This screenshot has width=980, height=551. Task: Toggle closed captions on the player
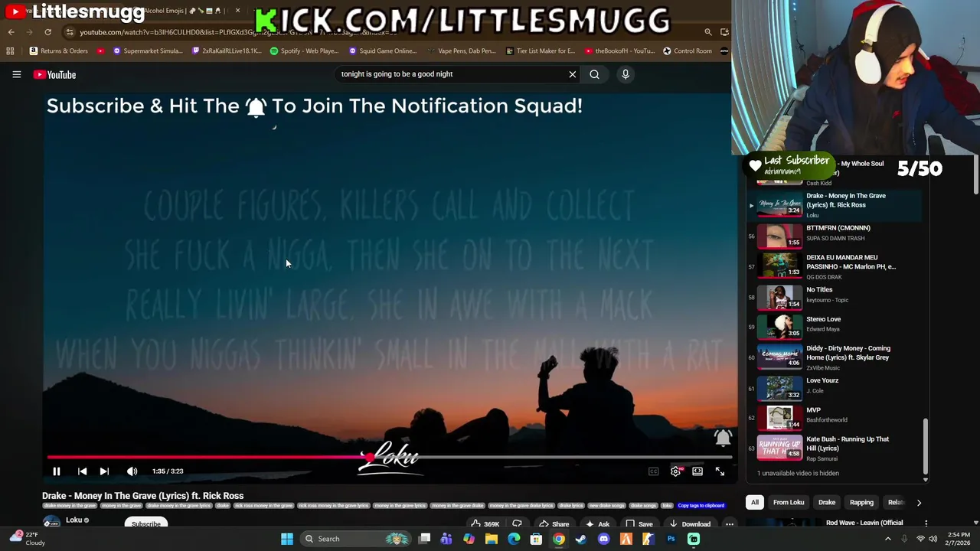(653, 471)
